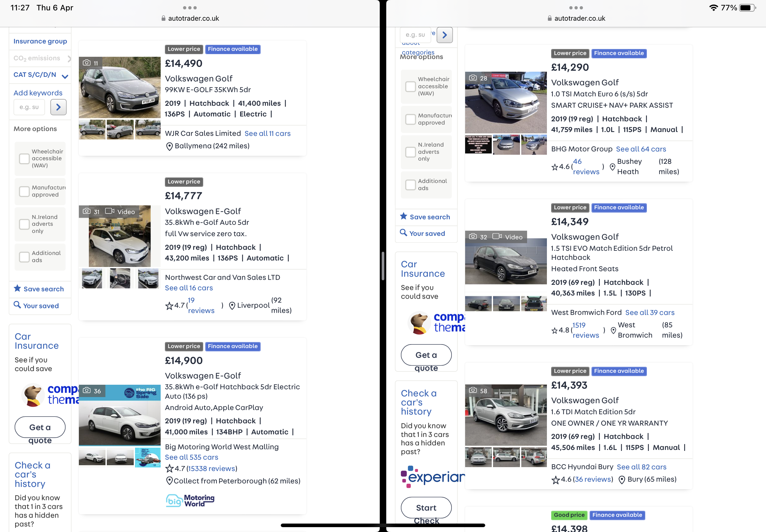The width and height of the screenshot is (766, 532).
Task: Tap autotrader.co.uk address in right window
Action: pyautogui.click(x=580, y=18)
